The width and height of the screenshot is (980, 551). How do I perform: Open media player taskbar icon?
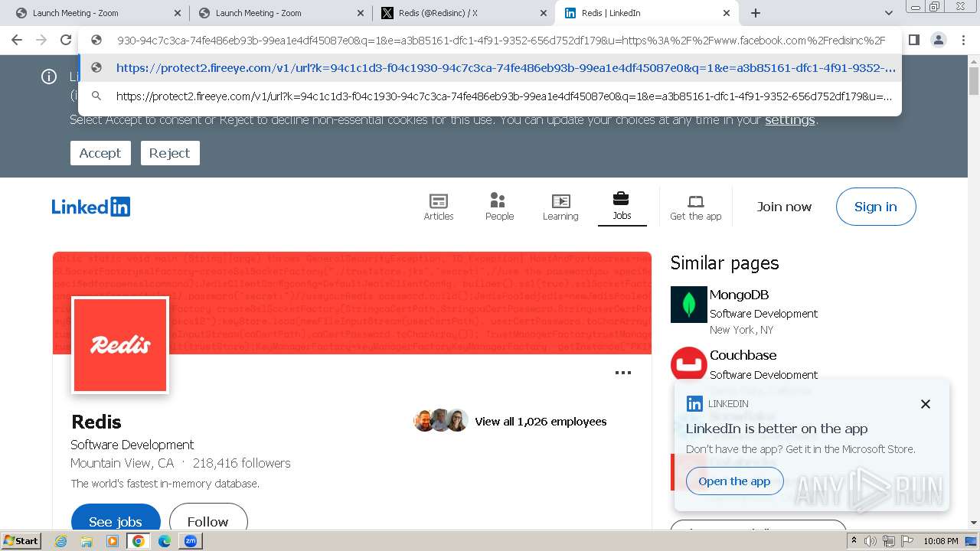pyautogui.click(x=113, y=541)
